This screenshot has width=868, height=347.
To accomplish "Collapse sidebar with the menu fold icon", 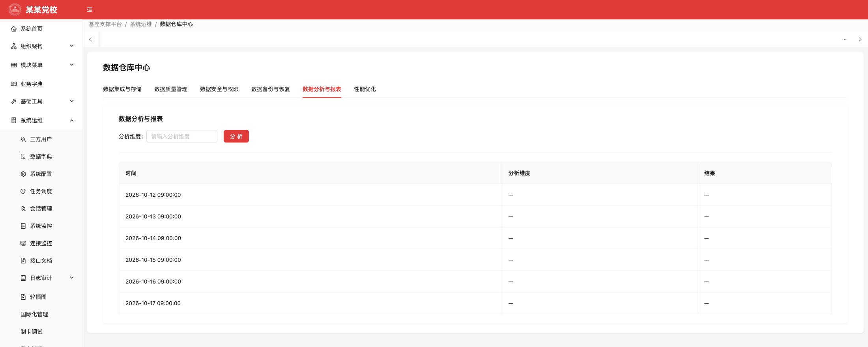I will click(x=90, y=10).
